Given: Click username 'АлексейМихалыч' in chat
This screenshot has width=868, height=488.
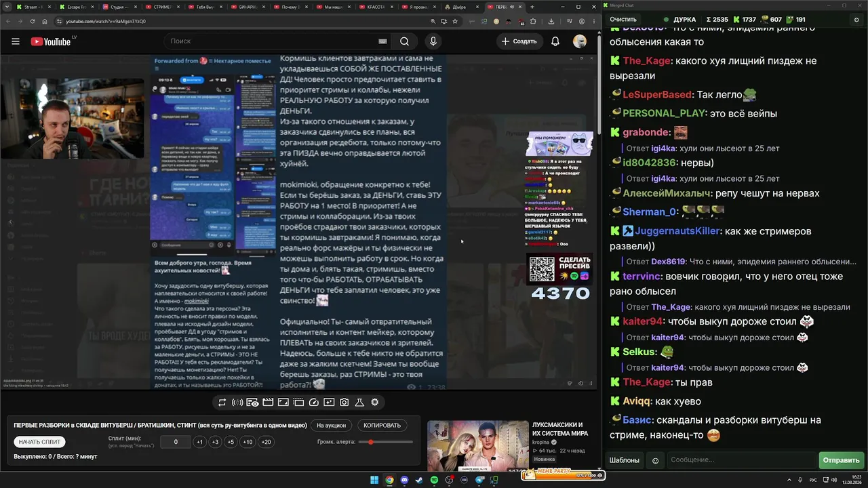Looking at the screenshot, I should click(667, 193).
